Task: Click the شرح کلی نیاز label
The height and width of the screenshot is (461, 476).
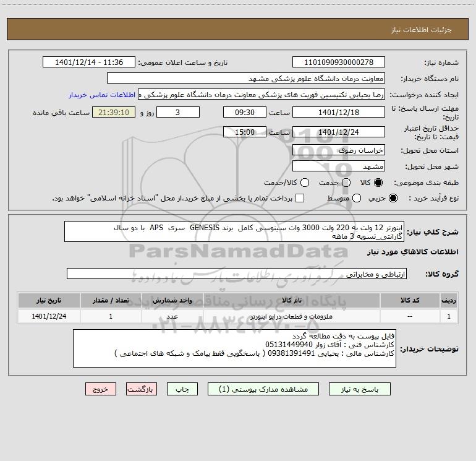Action: [x=433, y=232]
